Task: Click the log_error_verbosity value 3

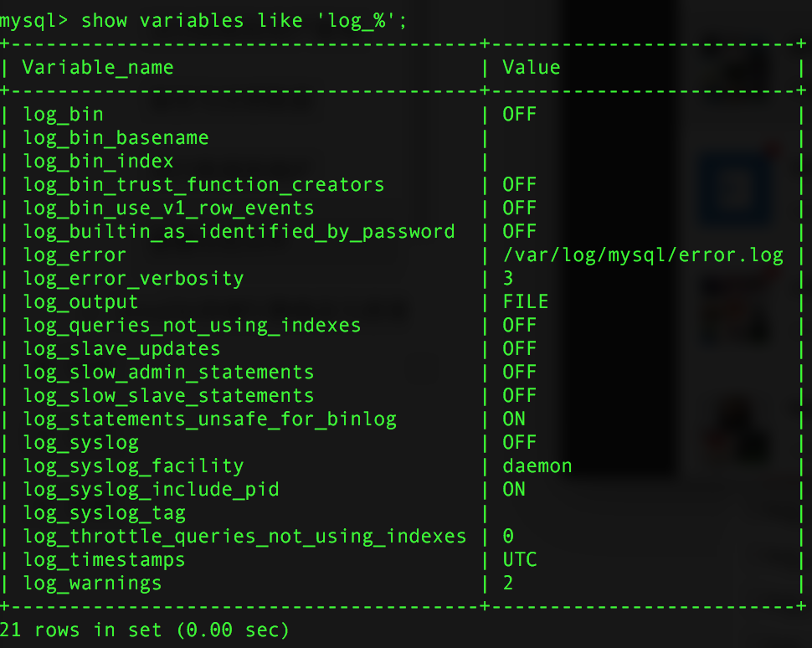Action: coord(508,279)
